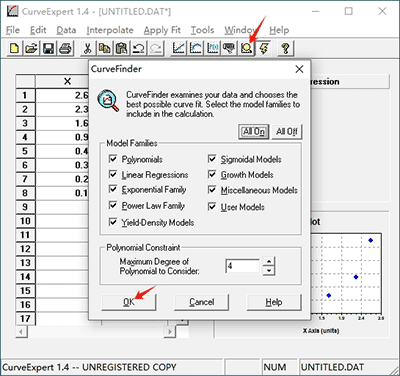Screen dimensions: 400x376
Task: Open the Interpolate menu
Action: coord(110,30)
